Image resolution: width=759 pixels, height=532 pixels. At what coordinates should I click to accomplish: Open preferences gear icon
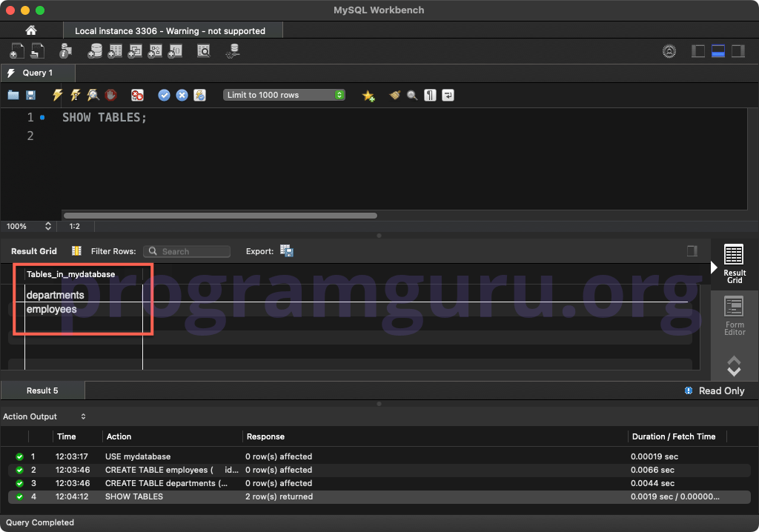point(669,51)
